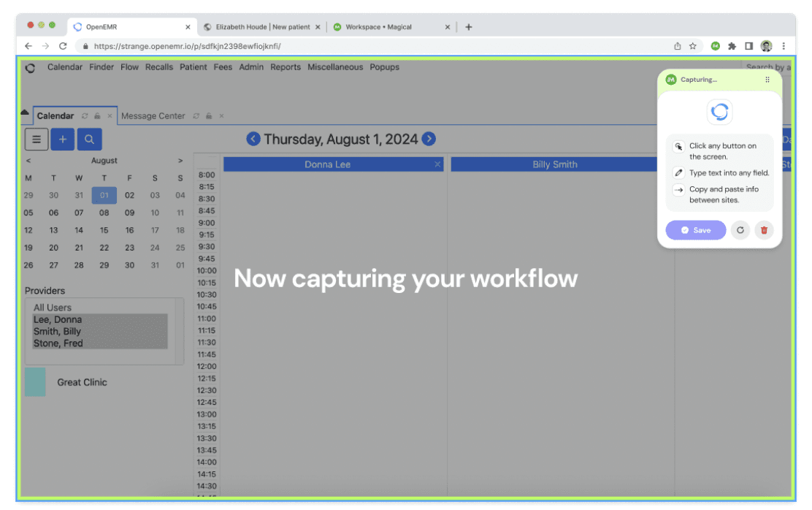
Task: Toggle the lock icon on Message Center tab
Action: (x=209, y=116)
